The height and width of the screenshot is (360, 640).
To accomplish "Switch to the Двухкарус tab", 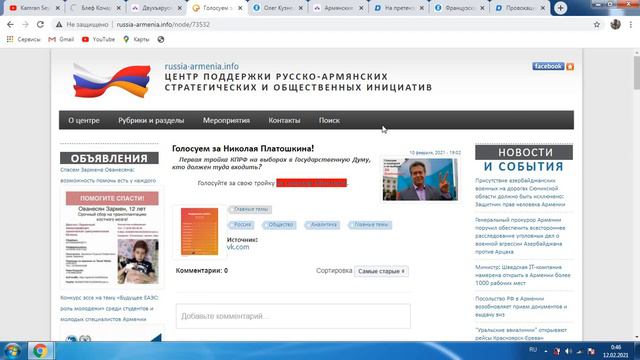I will click(157, 8).
